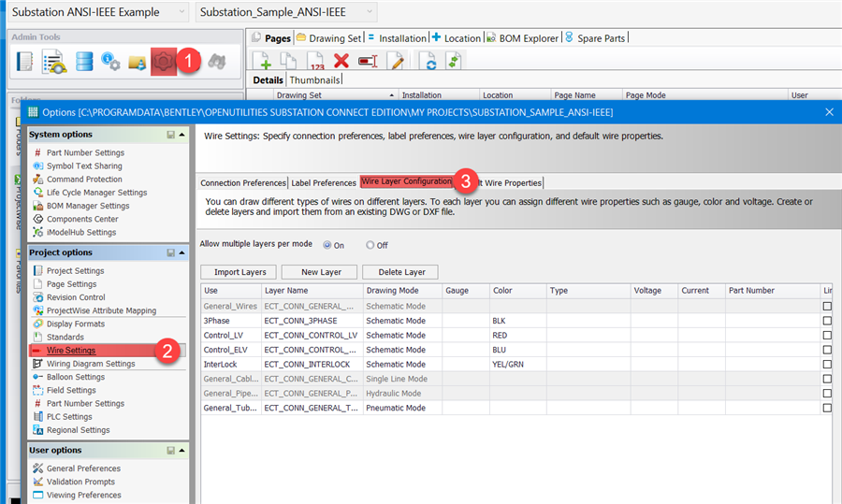Open the Substation_Sample_ANSI-IEEE dropdown

pyautogui.click(x=287, y=12)
